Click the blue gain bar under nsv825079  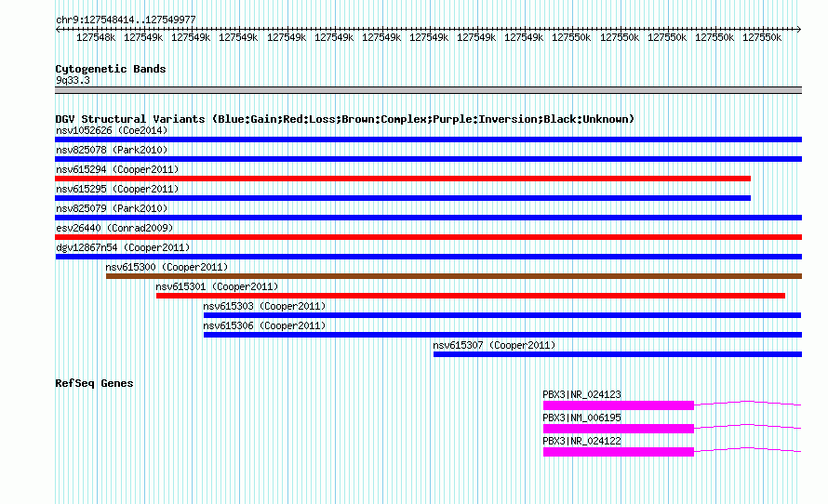(428, 218)
